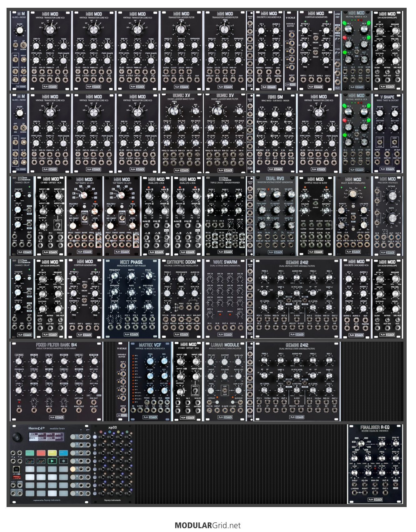The height and width of the screenshot is (532, 416).
Task: Click the V/OCT jack on Matrix VCF
Action: (x=140, y=411)
